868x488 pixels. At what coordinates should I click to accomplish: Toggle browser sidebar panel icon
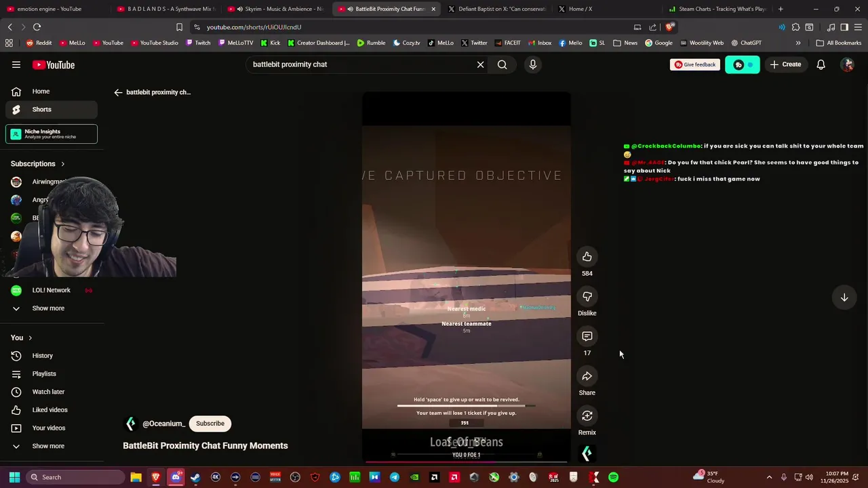pyautogui.click(x=844, y=27)
